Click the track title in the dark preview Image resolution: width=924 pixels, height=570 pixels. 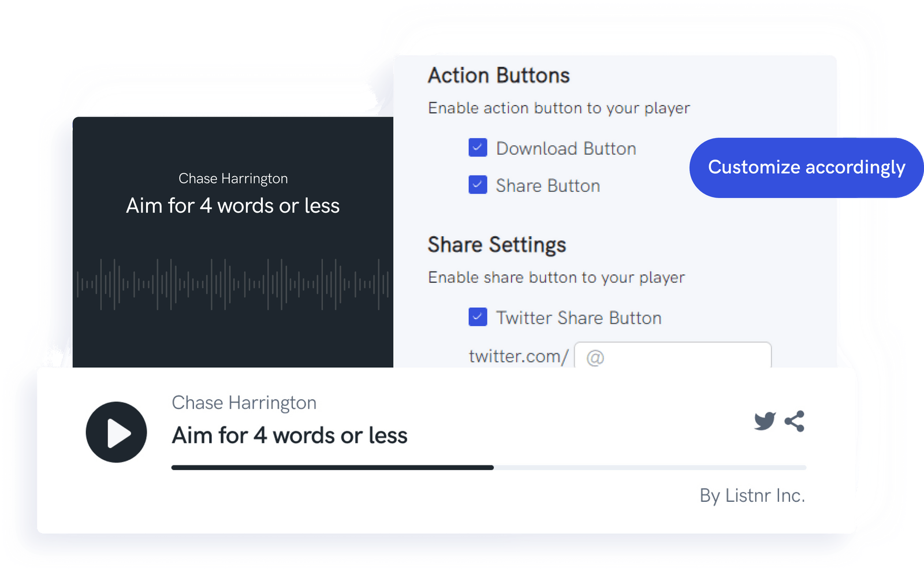(x=233, y=206)
